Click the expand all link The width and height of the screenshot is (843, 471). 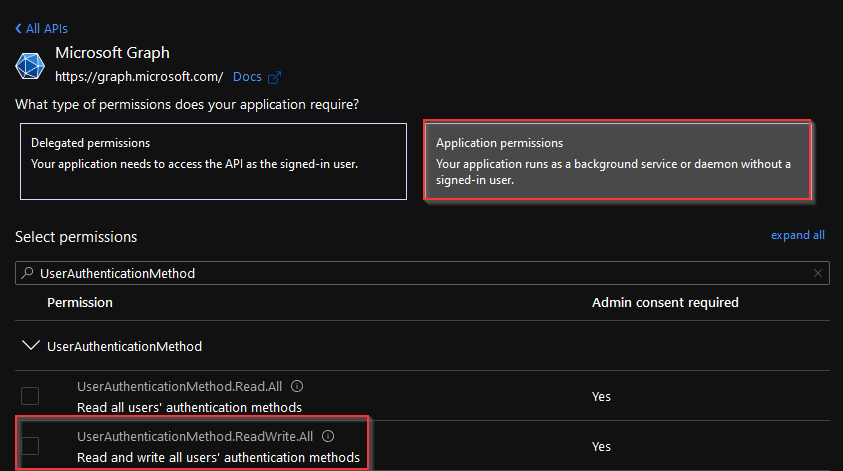pyautogui.click(x=798, y=235)
